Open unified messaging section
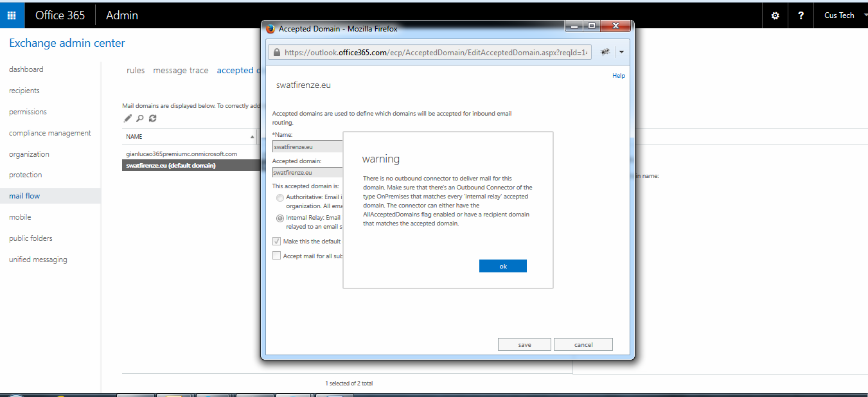868x397 pixels. 38,260
